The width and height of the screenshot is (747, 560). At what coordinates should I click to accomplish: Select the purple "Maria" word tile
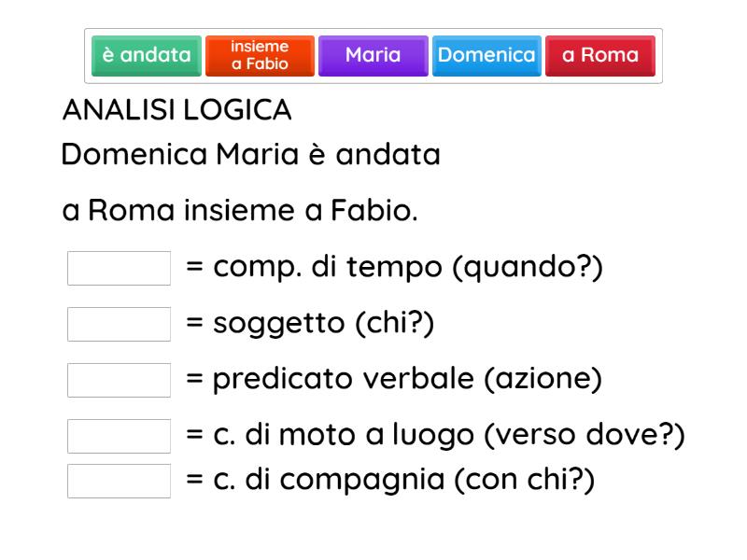click(x=373, y=56)
